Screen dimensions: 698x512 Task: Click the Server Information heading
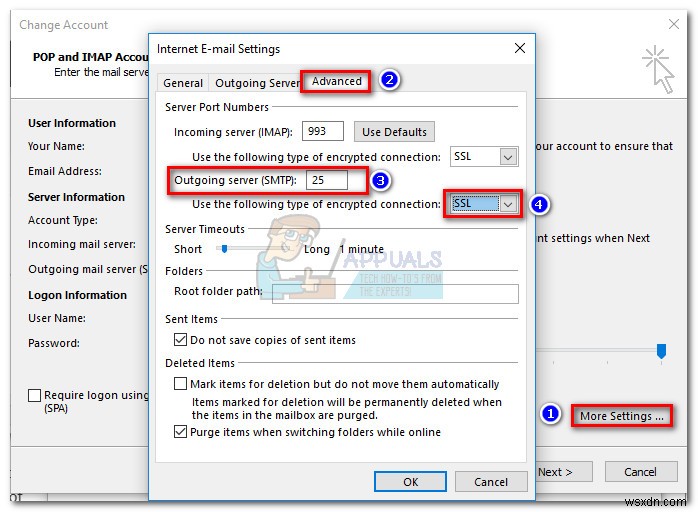point(77,197)
